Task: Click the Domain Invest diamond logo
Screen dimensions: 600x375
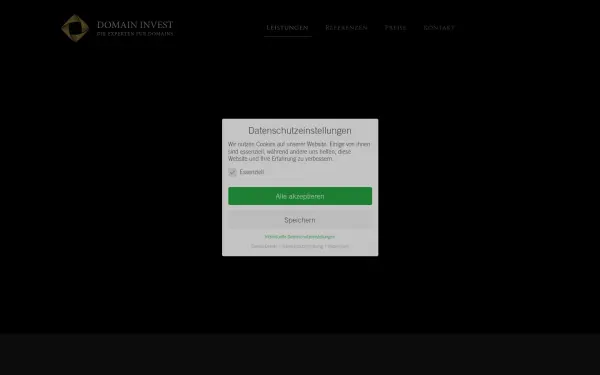Action: coord(75,28)
